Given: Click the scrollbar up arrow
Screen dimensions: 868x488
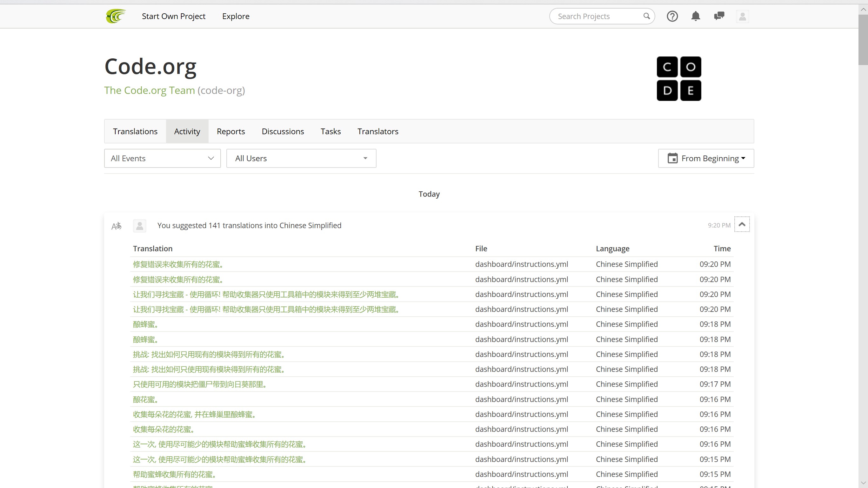Looking at the screenshot, I should [863, 10].
